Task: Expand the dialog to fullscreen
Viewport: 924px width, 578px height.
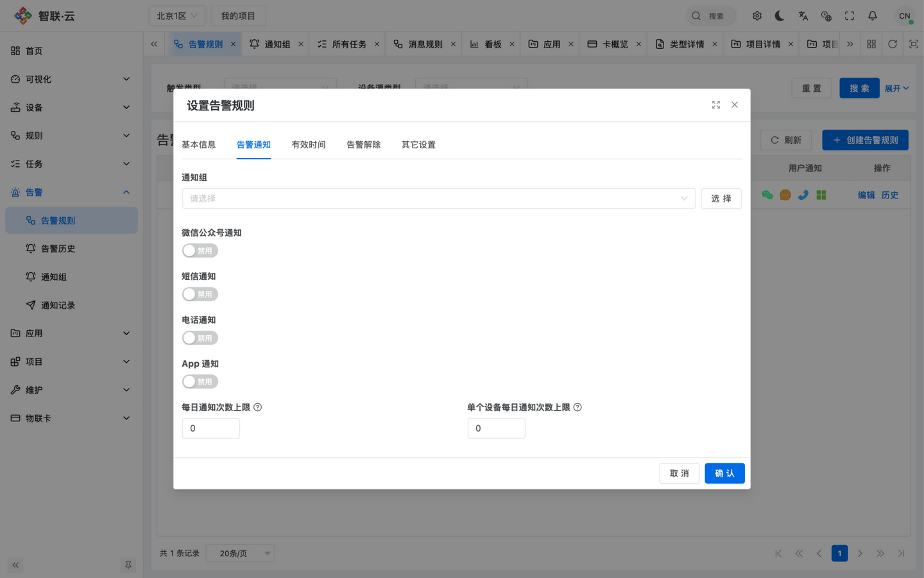Action: click(716, 105)
